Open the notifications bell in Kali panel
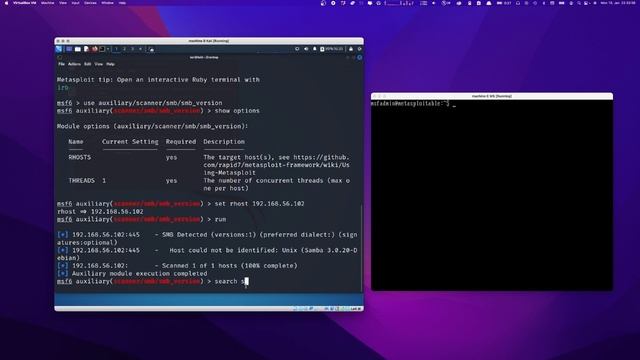The width and height of the screenshot is (640, 360). click(x=314, y=49)
